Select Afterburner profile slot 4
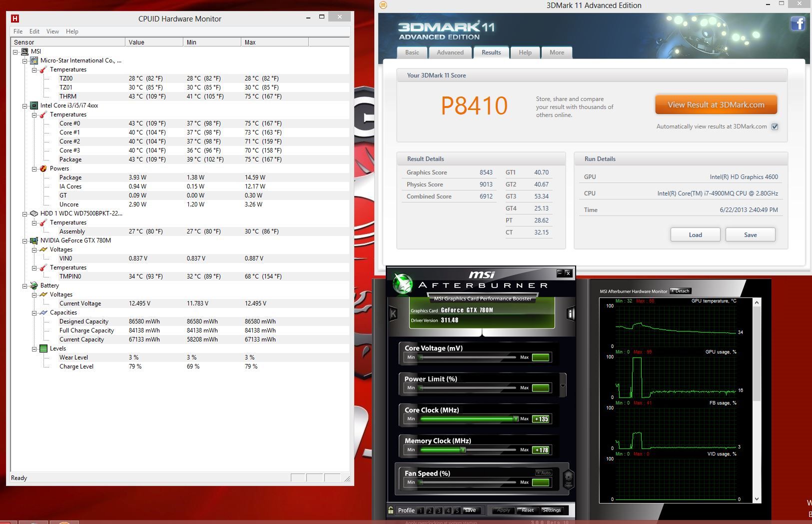Image resolution: width=812 pixels, height=524 pixels. [x=448, y=510]
